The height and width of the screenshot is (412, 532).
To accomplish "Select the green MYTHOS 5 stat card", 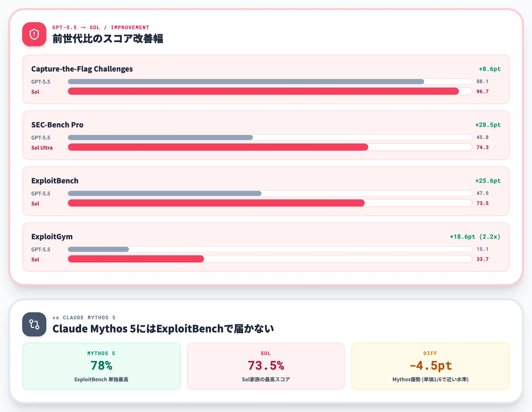I will [x=102, y=366].
